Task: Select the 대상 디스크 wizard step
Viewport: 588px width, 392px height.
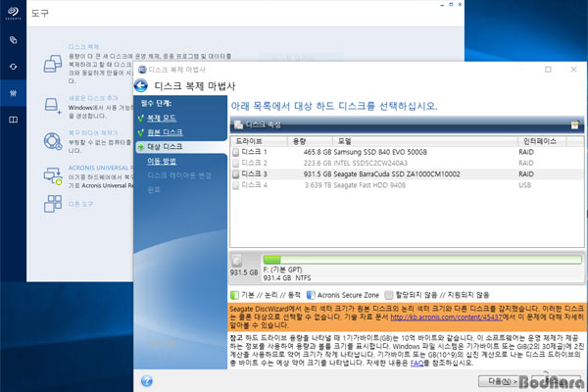Action: click(165, 147)
